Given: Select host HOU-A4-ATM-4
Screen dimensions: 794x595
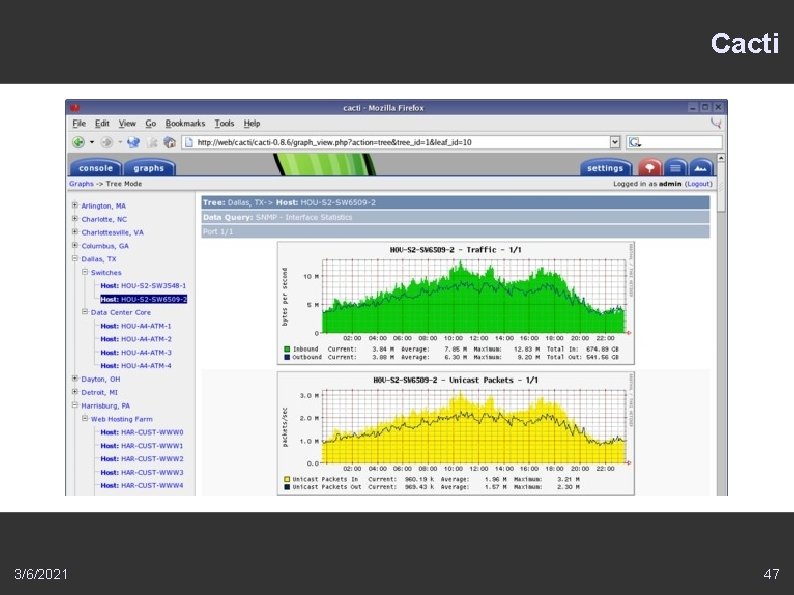Looking at the screenshot, I should [x=136, y=366].
